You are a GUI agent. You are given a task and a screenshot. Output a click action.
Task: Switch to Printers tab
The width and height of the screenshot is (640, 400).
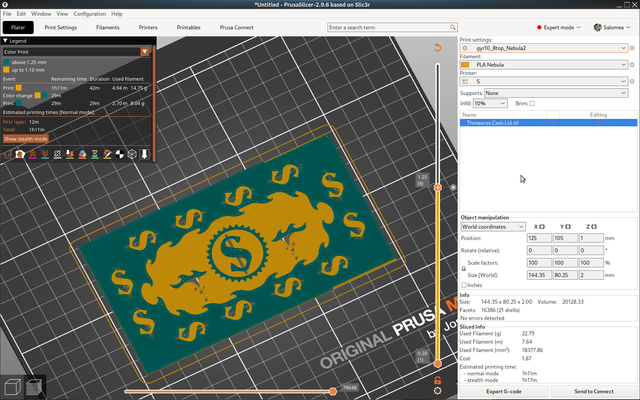coord(148,27)
